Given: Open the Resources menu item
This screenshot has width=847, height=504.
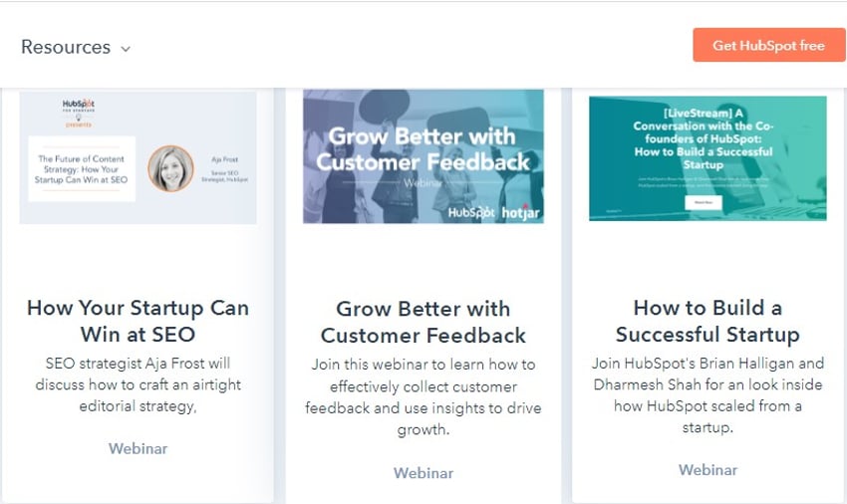Looking at the screenshot, I should (x=66, y=47).
